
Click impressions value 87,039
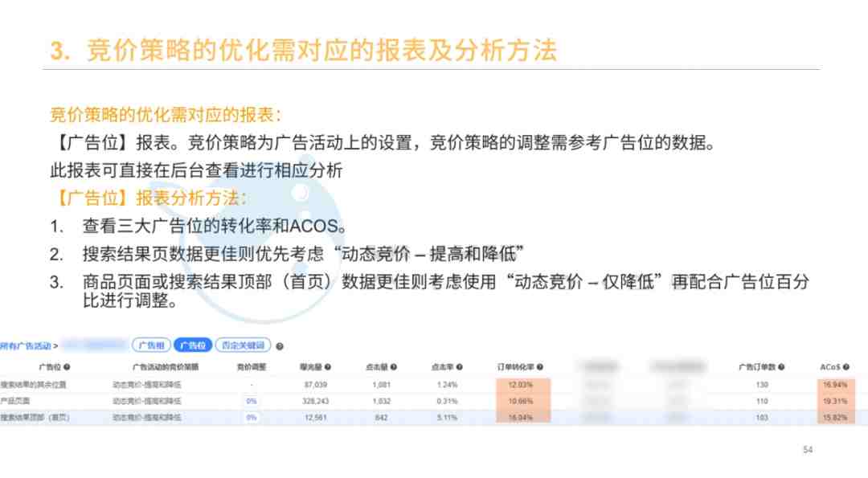316,385
